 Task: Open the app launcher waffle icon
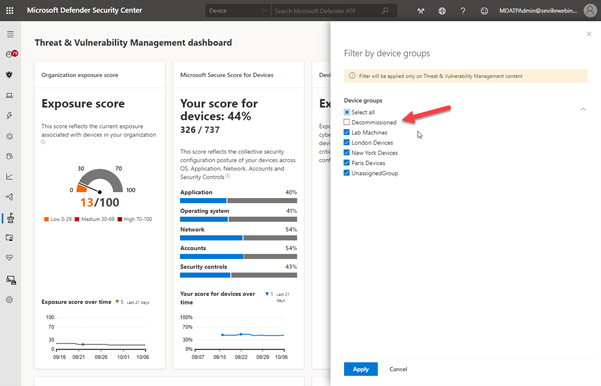10,11
